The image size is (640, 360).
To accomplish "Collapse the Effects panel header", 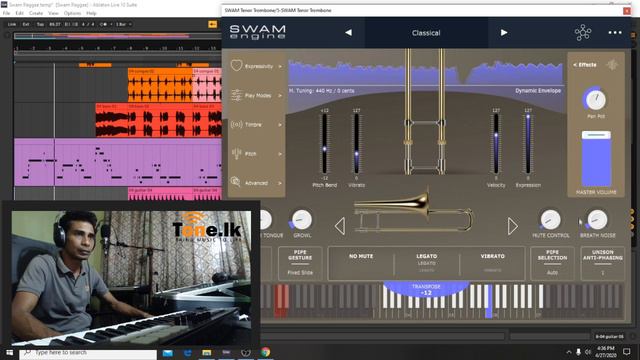I will 584,64.
